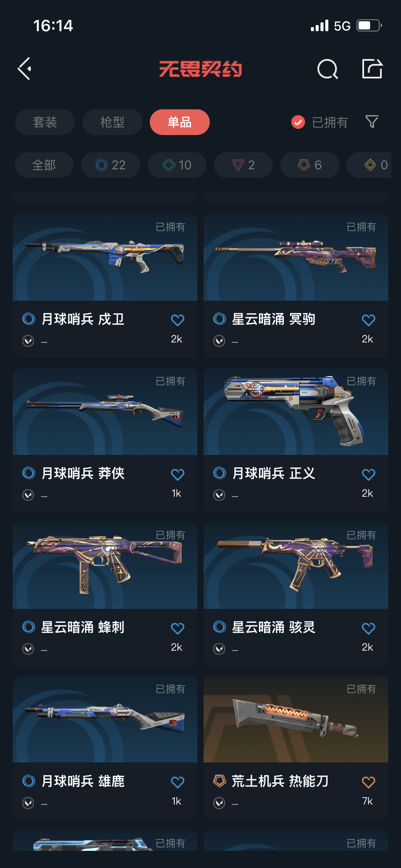Open the 星云暗涌 蜂刺 weapon image
This screenshot has height=868, width=401.
pos(105,565)
